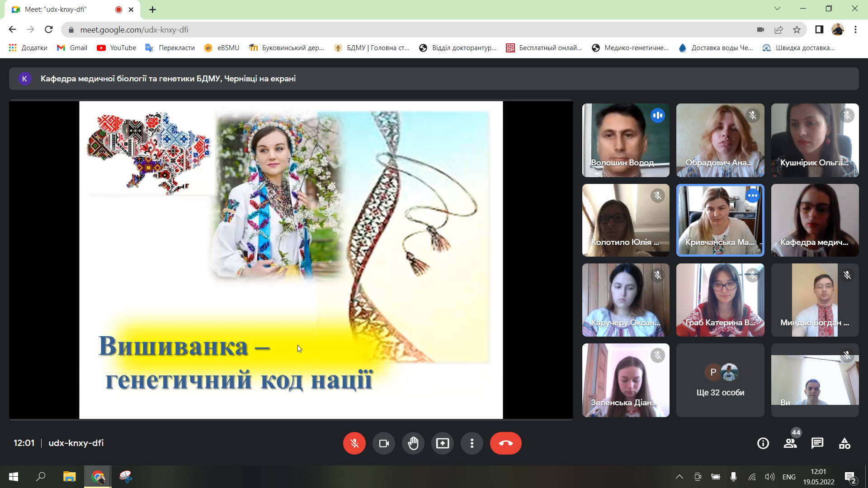This screenshot has width=868, height=488.
Task: Bookmark this page with star icon
Action: (x=797, y=30)
